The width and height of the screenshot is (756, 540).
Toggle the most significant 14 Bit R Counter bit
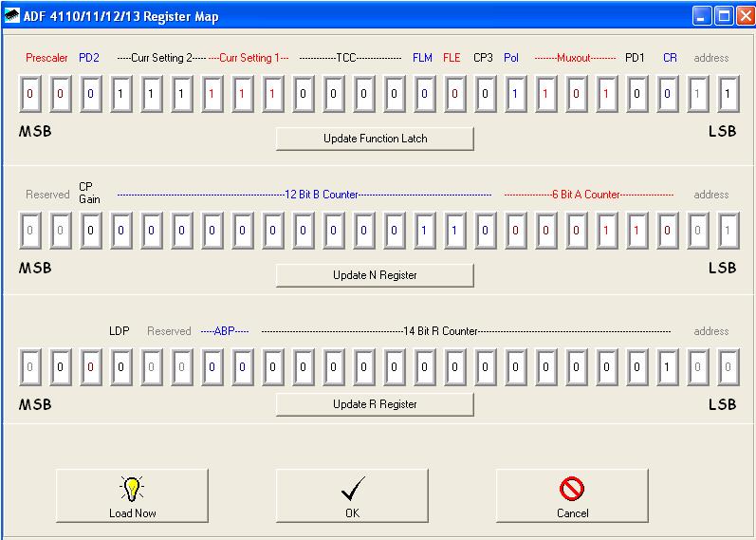(x=272, y=366)
